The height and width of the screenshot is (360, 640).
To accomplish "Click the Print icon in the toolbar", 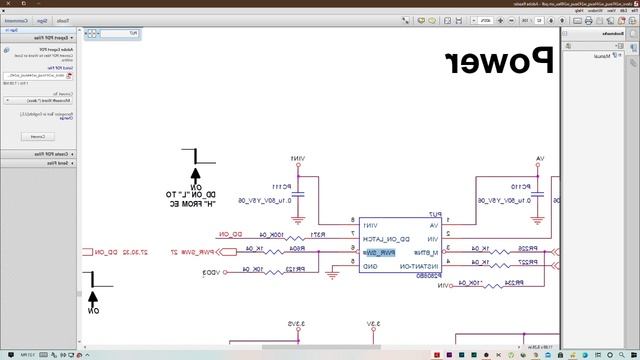I will point(588,20).
